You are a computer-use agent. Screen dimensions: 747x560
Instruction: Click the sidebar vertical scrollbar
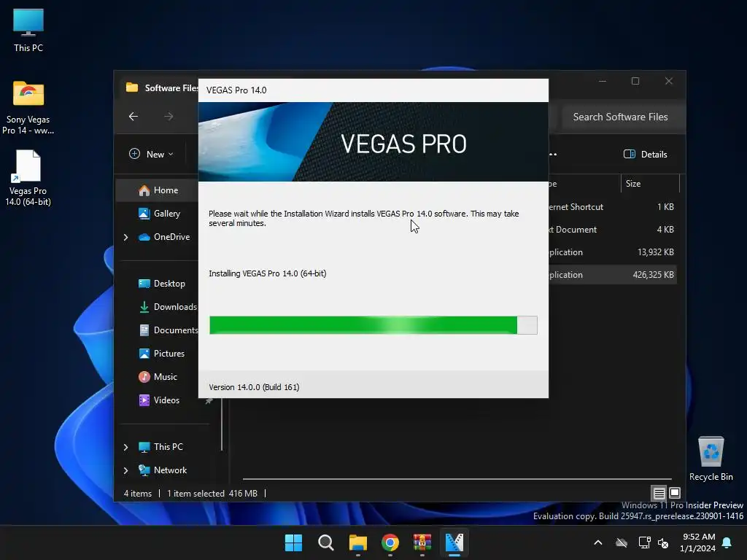222,424
